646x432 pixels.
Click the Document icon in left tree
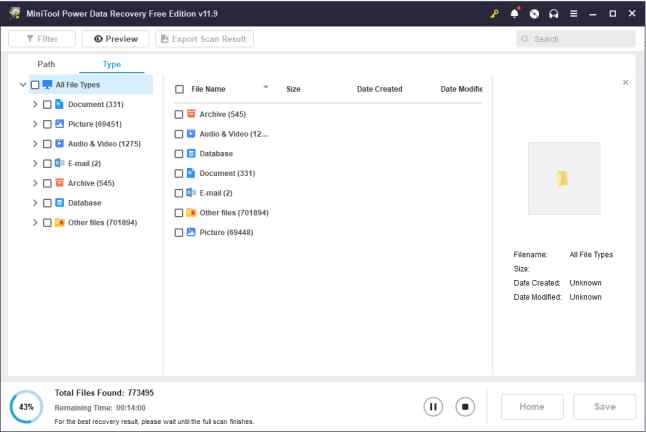pyautogui.click(x=59, y=104)
